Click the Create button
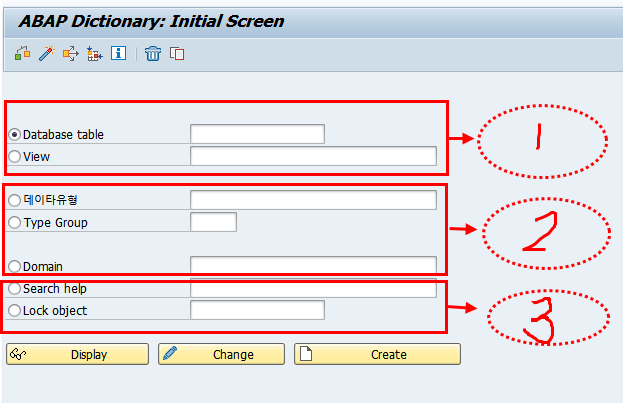This screenshot has width=623, height=403. pyautogui.click(x=377, y=354)
